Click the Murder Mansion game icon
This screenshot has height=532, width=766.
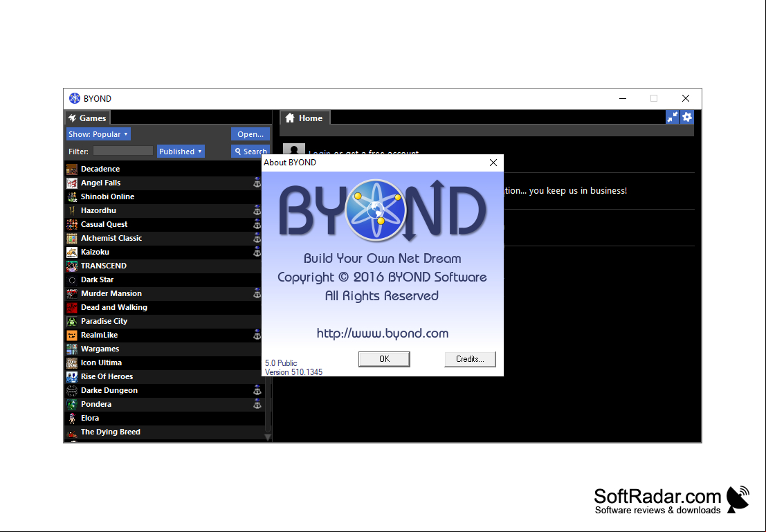[x=72, y=293]
